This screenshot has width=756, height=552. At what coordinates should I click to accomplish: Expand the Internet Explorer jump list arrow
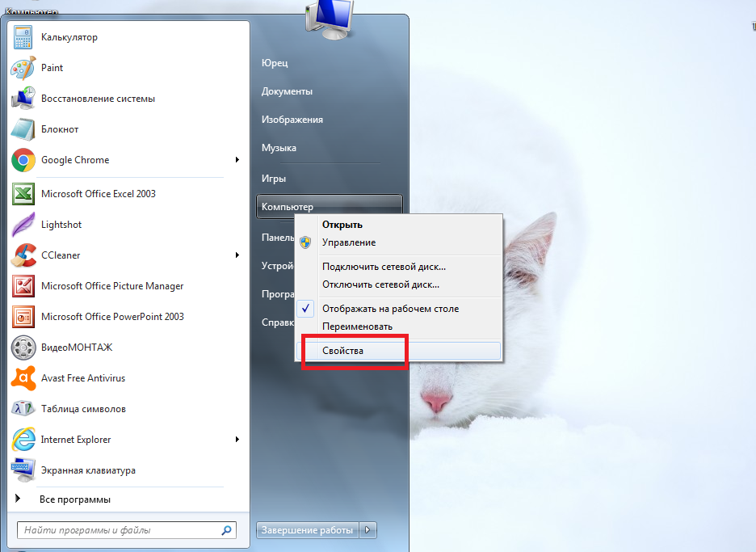pyautogui.click(x=237, y=439)
